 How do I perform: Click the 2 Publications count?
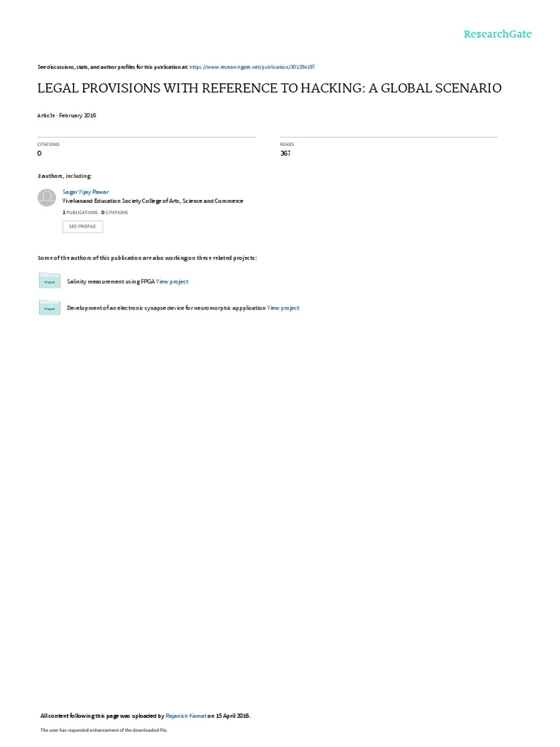80,212
